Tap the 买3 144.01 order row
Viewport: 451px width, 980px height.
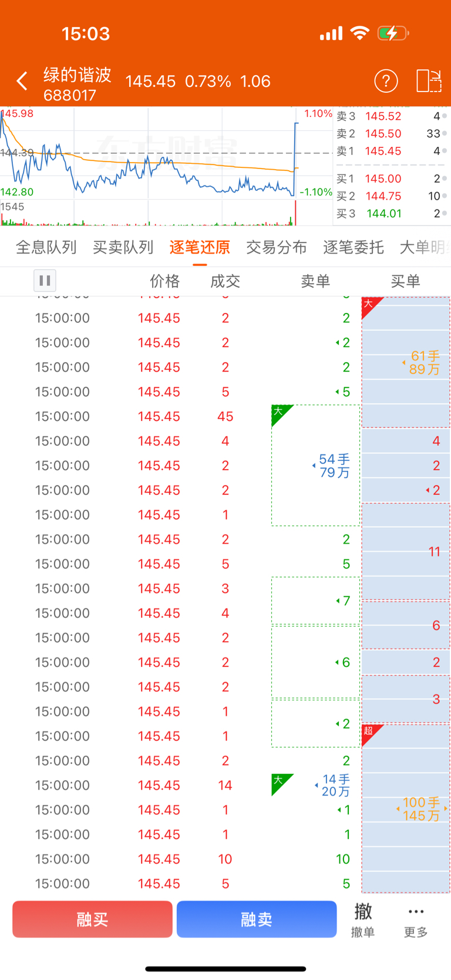click(392, 214)
